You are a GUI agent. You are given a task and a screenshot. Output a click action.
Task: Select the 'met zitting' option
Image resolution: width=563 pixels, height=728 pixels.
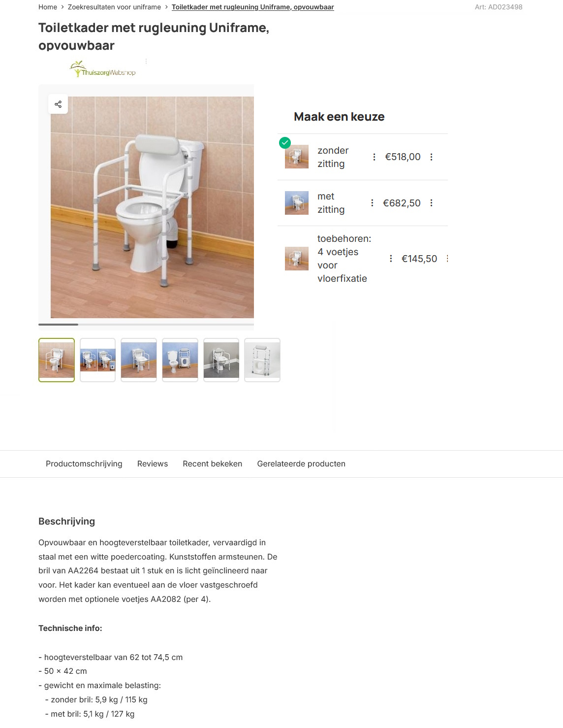363,203
